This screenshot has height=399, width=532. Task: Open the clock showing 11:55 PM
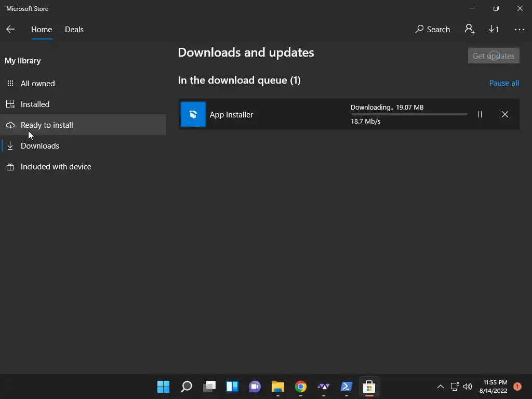[x=493, y=387]
